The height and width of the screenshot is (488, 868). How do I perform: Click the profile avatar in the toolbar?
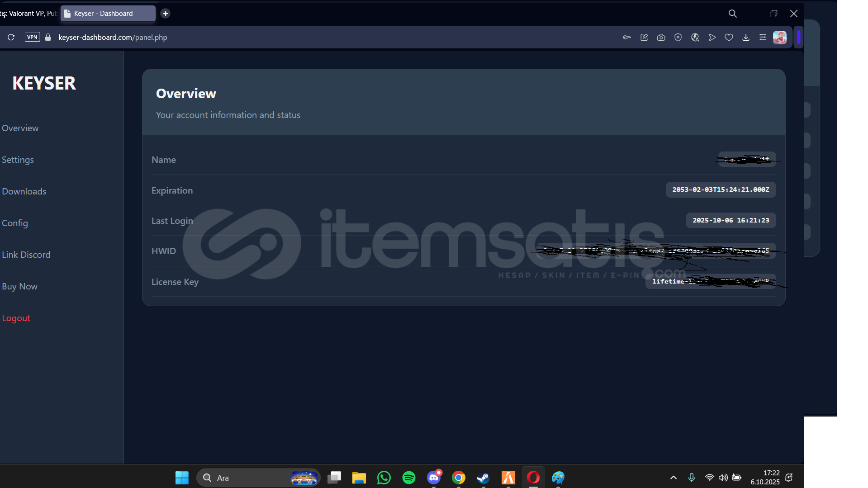click(x=780, y=37)
